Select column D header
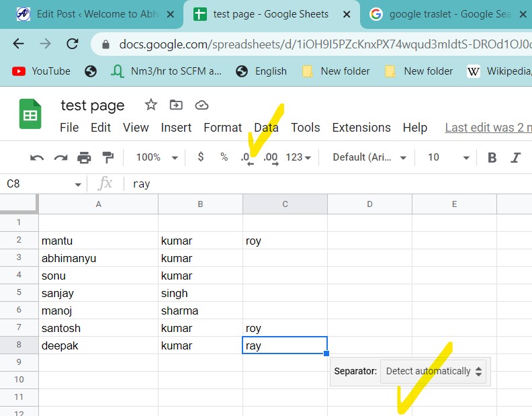Screen dimensions: 532x416 369,204
